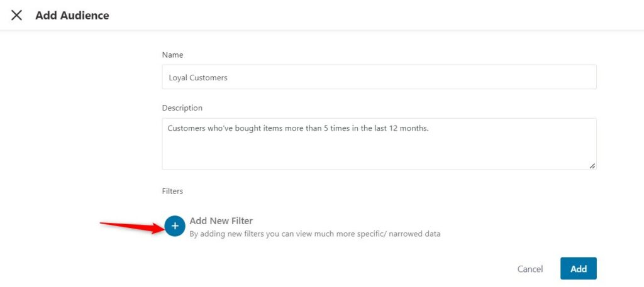Focus the Name input field

pos(379,77)
